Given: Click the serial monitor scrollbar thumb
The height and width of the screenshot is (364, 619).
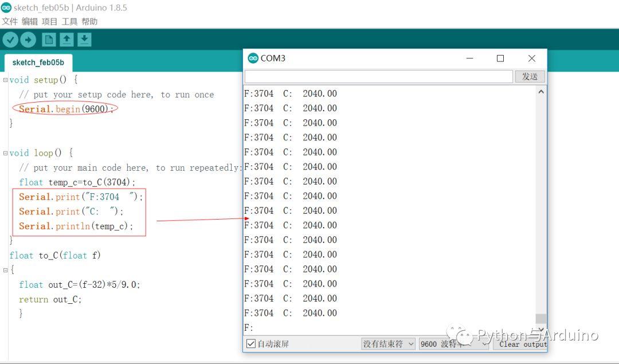Looking at the screenshot, I should 541,318.
